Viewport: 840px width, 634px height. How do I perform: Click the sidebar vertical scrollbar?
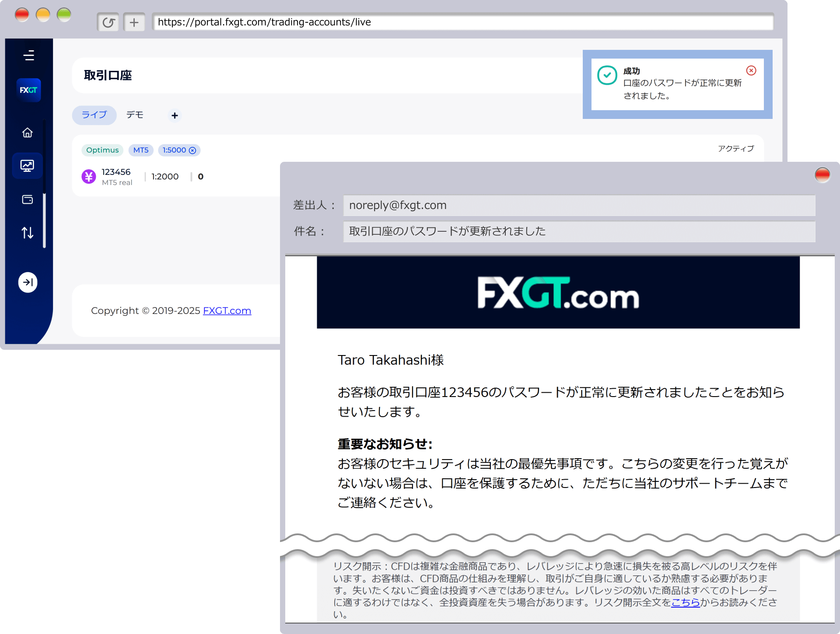point(44,221)
